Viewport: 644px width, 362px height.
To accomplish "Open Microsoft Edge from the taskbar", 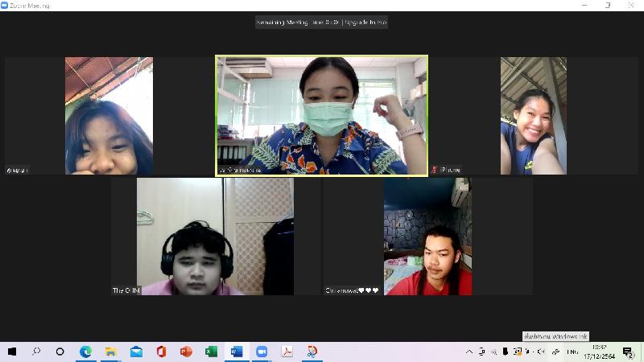I will point(85,352).
